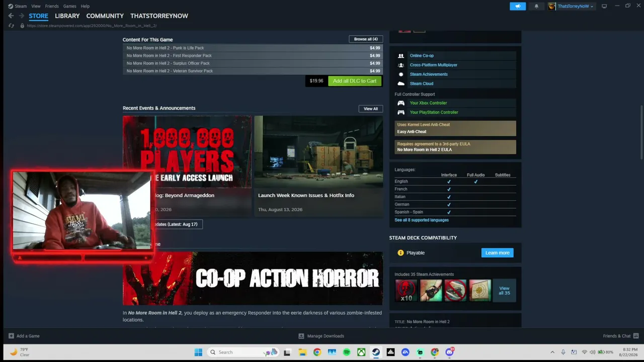Open the target achievement thumbnail
644x362 pixels.
[x=480, y=291]
